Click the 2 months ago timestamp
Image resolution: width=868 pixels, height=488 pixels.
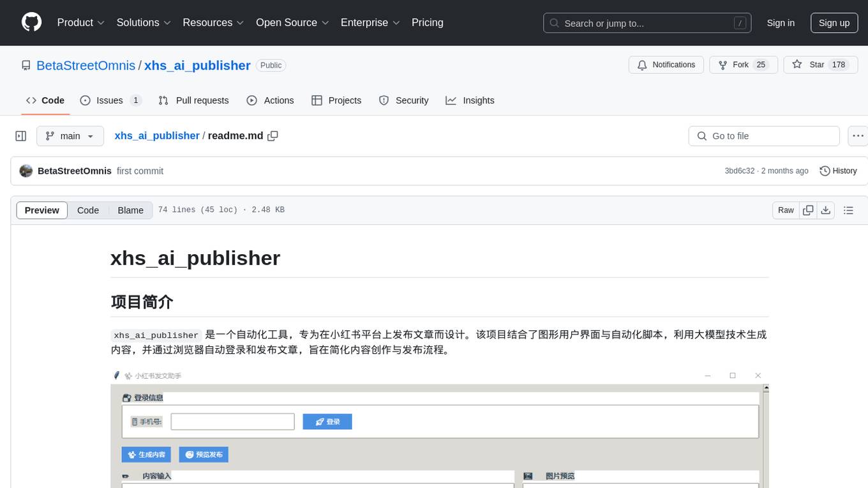click(785, 171)
